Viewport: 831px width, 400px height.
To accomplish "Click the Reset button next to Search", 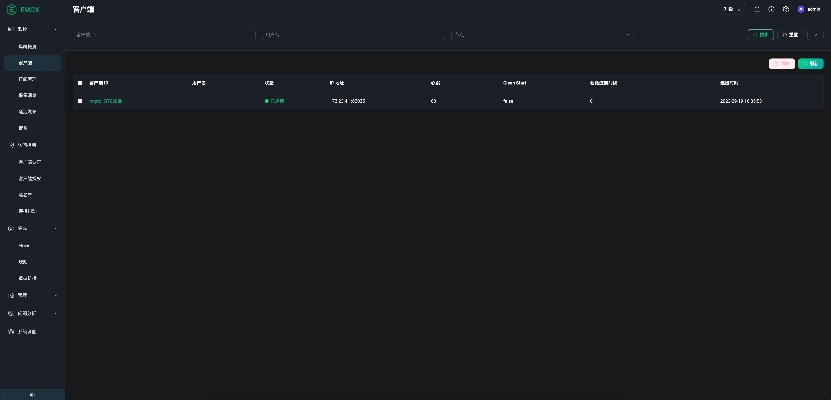I will coord(790,34).
